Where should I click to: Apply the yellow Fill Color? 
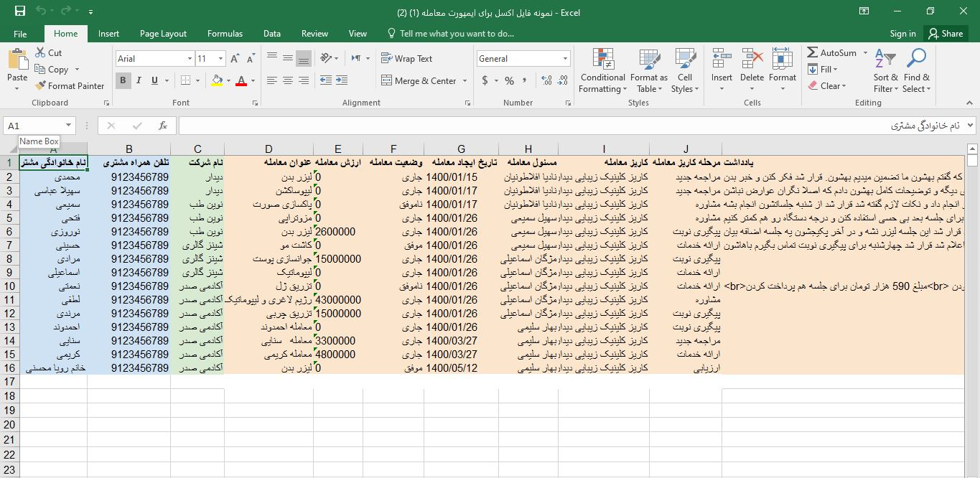(215, 80)
